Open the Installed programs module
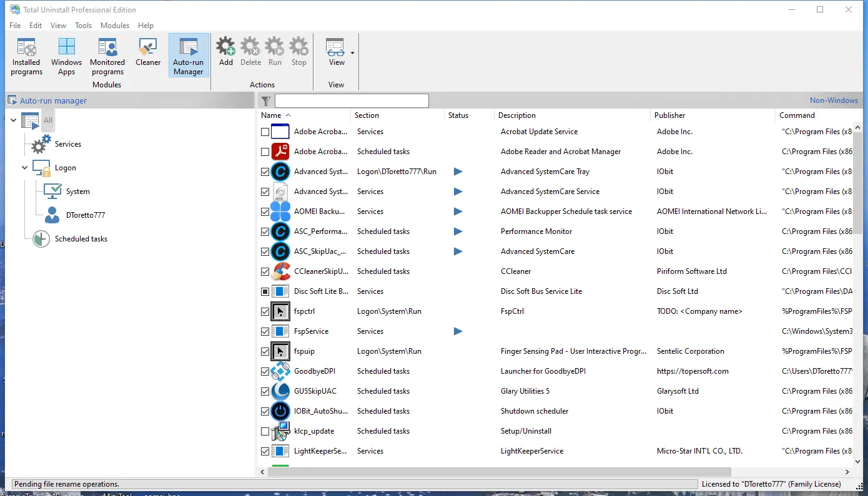Screen dimensions: 868x496 pos(27,56)
